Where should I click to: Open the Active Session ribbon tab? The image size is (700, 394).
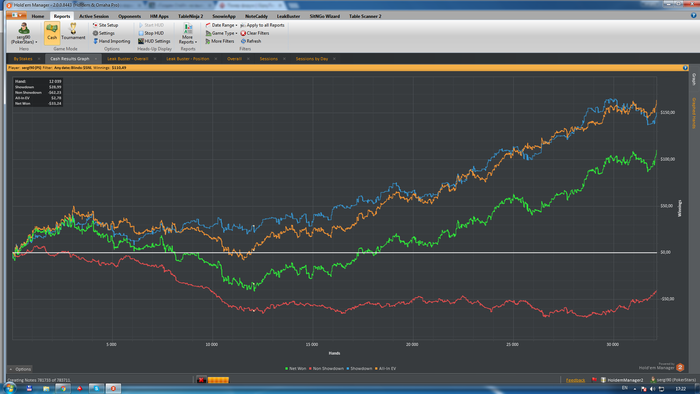click(94, 16)
